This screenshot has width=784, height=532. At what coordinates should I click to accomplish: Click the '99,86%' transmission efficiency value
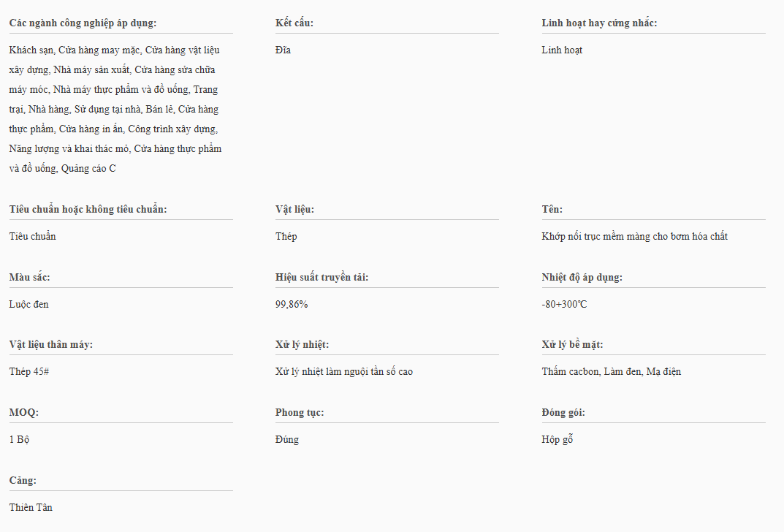[x=292, y=304]
